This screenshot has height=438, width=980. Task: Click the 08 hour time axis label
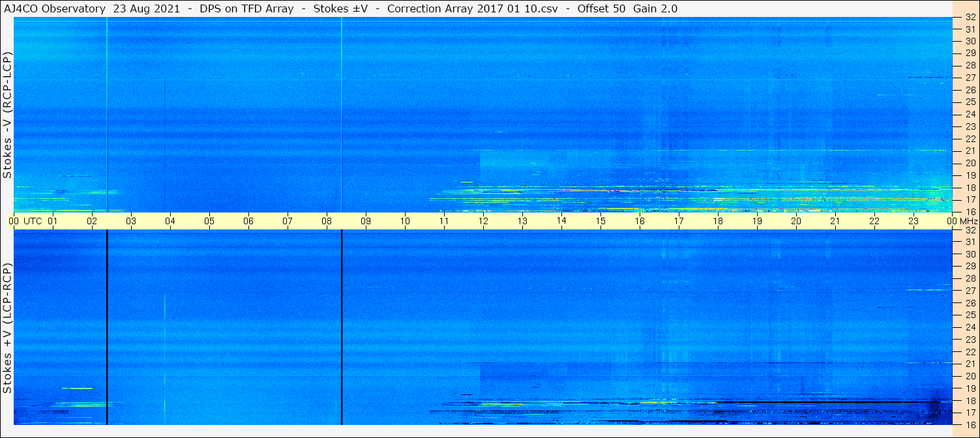point(327,221)
